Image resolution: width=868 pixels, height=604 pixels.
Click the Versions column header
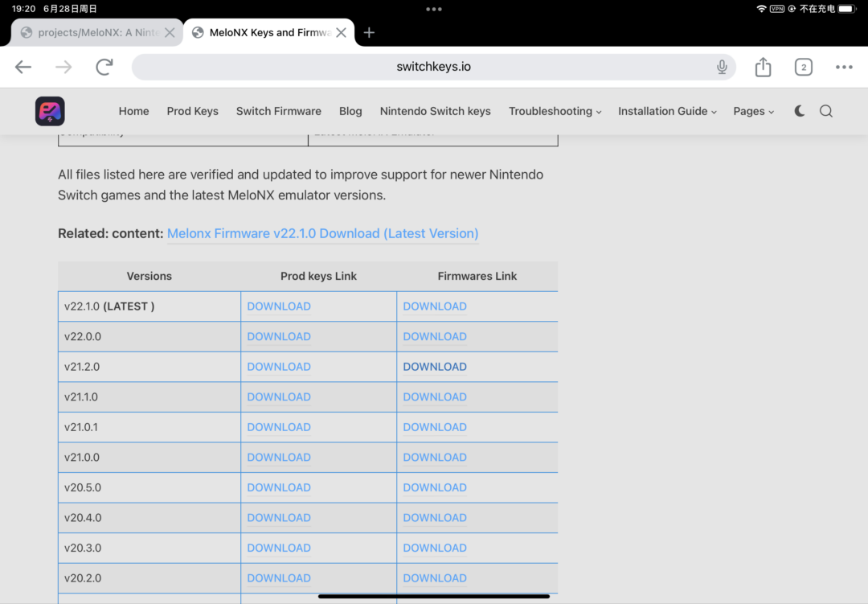149,276
